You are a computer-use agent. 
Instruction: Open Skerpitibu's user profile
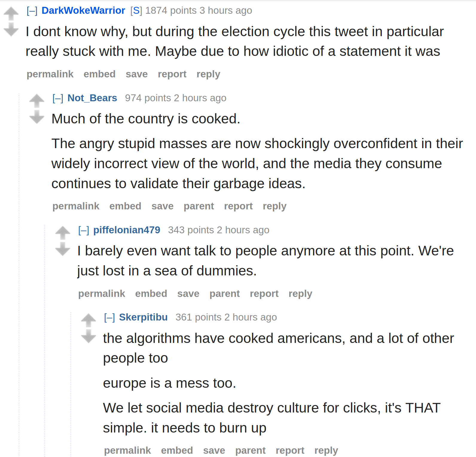click(143, 317)
